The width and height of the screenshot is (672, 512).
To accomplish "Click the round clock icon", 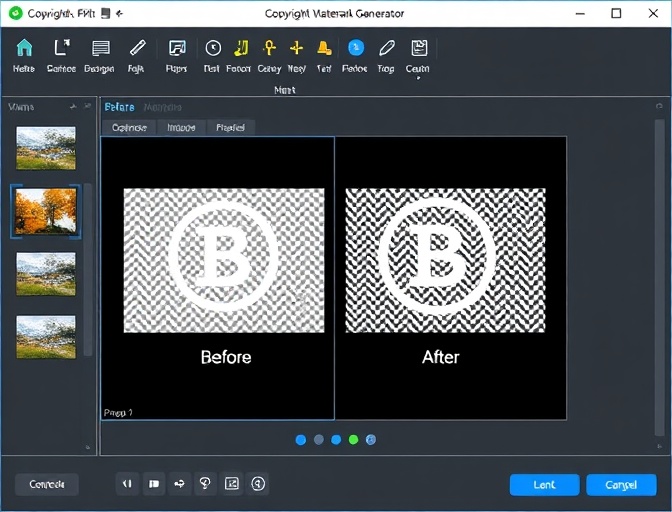I will click(213, 48).
